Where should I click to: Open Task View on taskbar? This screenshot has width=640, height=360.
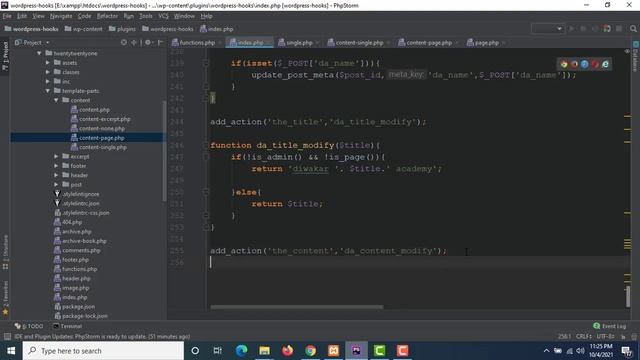coord(218,351)
